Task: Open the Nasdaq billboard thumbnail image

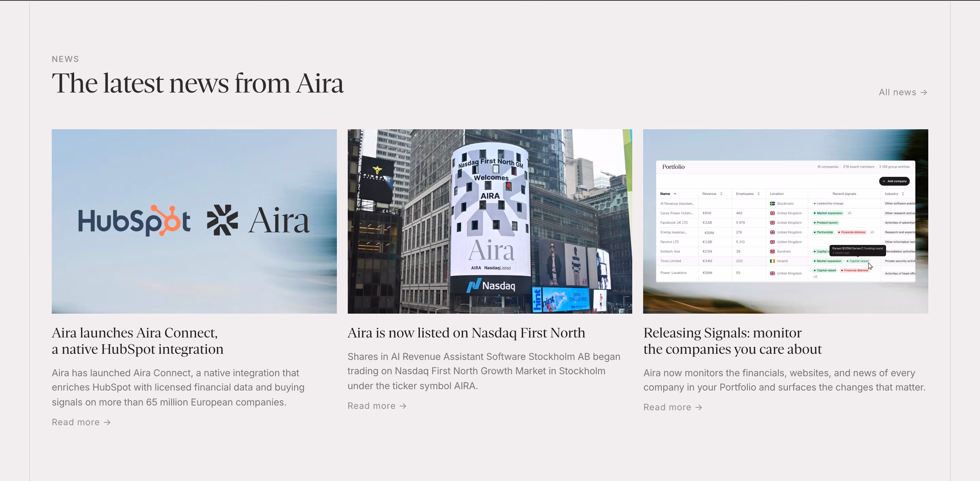Action: tap(490, 221)
